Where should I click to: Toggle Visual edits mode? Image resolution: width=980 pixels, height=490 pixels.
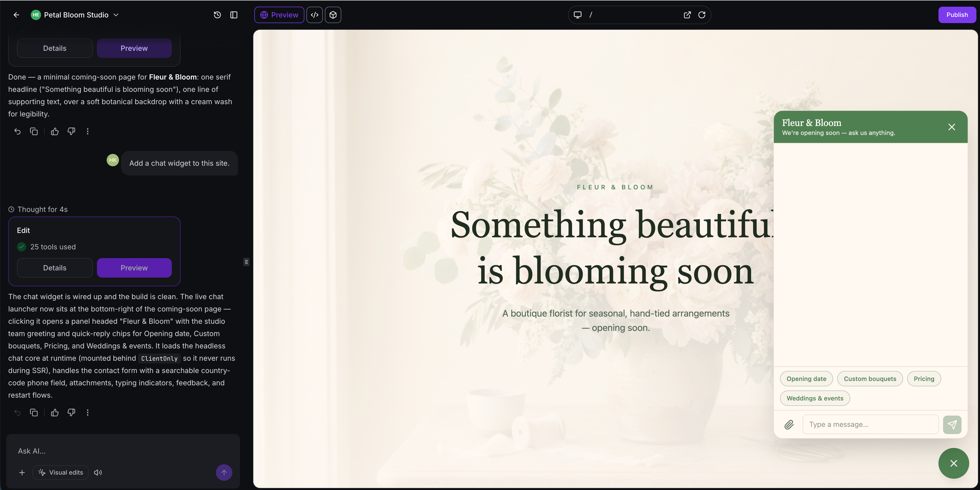point(61,473)
